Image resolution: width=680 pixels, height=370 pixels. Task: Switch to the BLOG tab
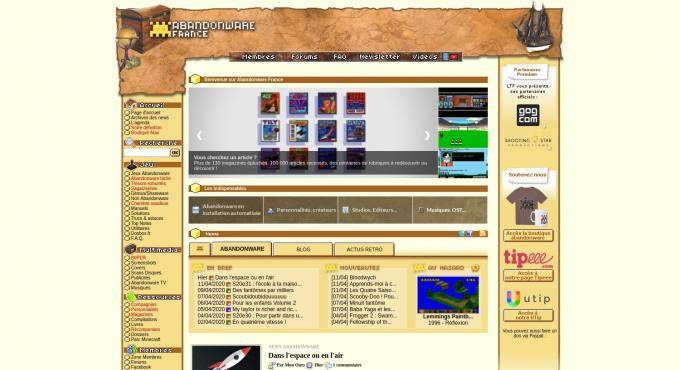coord(303,249)
